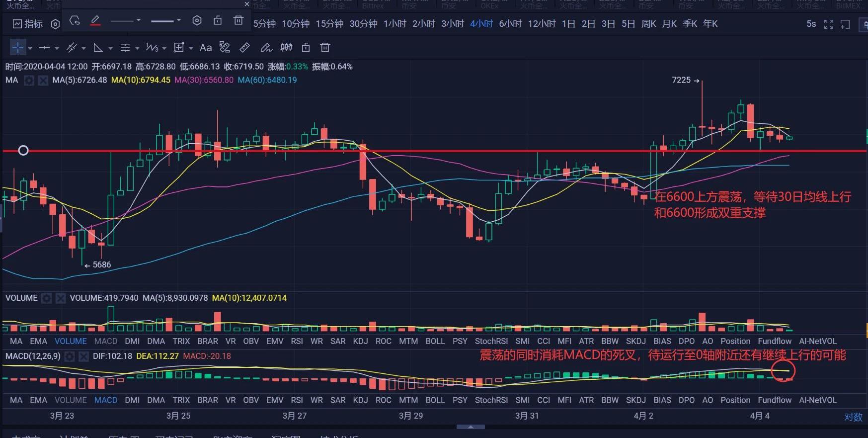
Task: Switch to the 1小时 timeframe
Action: (x=395, y=24)
